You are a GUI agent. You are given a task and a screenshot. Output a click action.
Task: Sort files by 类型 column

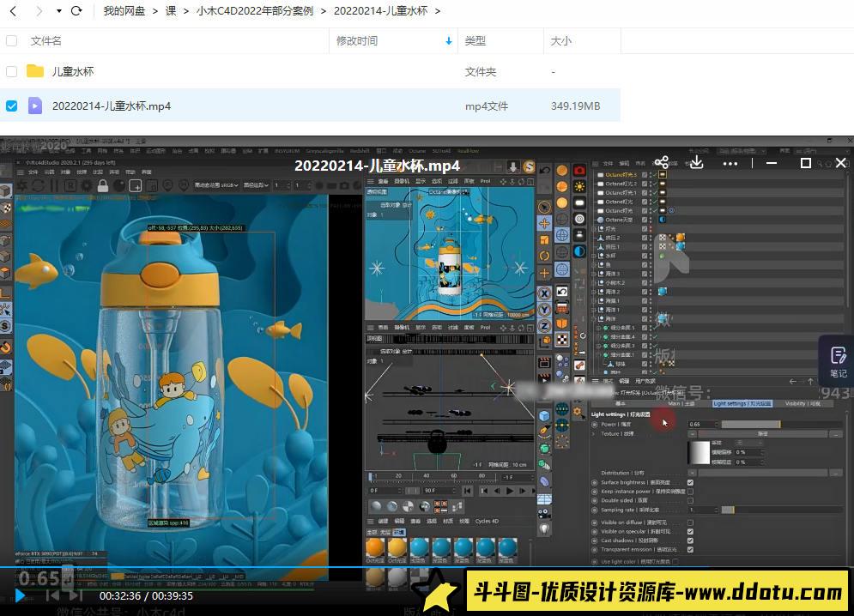(475, 41)
